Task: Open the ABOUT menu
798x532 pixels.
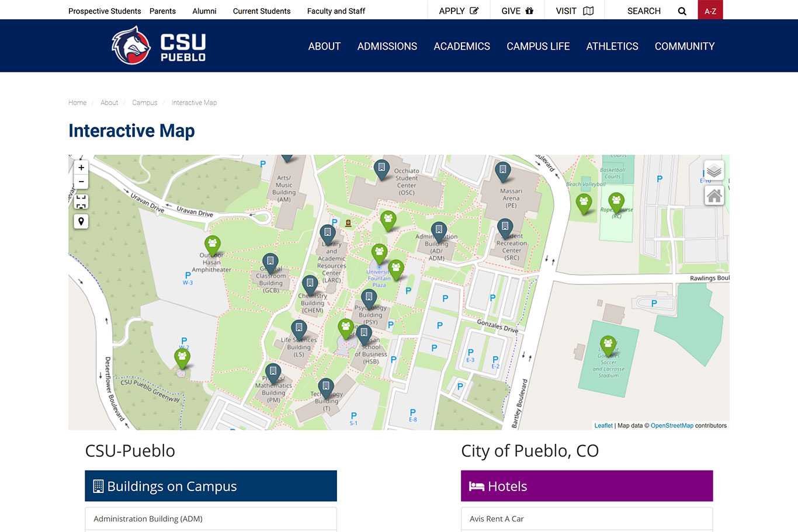Action: tap(324, 46)
